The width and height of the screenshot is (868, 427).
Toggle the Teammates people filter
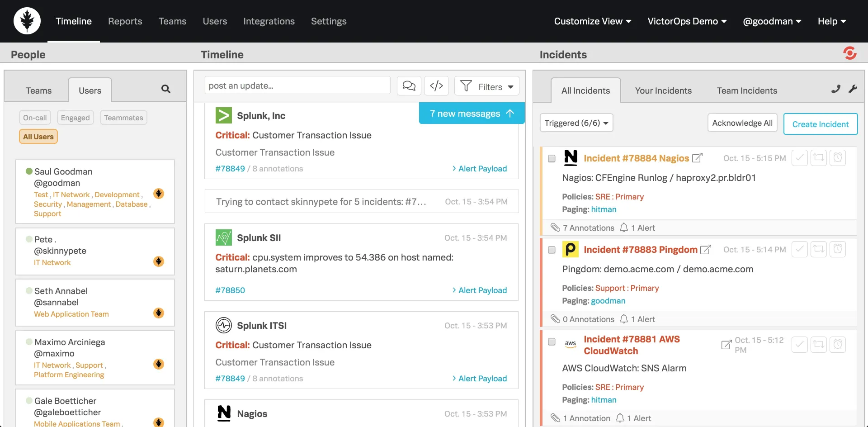click(x=123, y=118)
